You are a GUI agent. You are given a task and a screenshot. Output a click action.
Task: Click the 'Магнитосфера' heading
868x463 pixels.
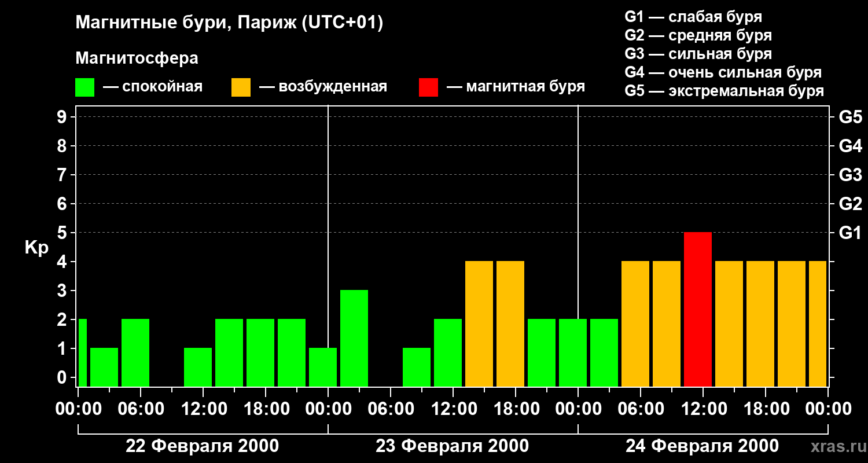[x=137, y=58]
